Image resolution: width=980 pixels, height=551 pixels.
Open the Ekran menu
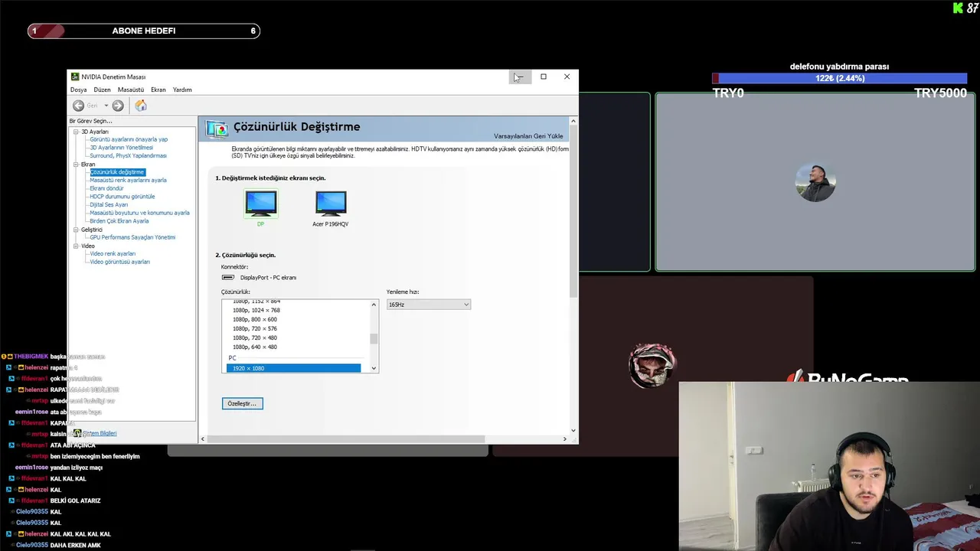pyautogui.click(x=158, y=90)
